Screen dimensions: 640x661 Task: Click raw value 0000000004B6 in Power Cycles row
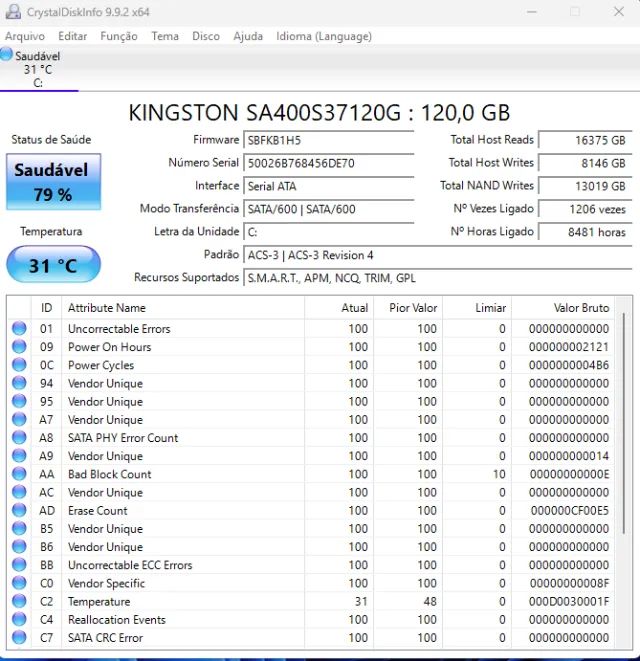[x=569, y=365]
